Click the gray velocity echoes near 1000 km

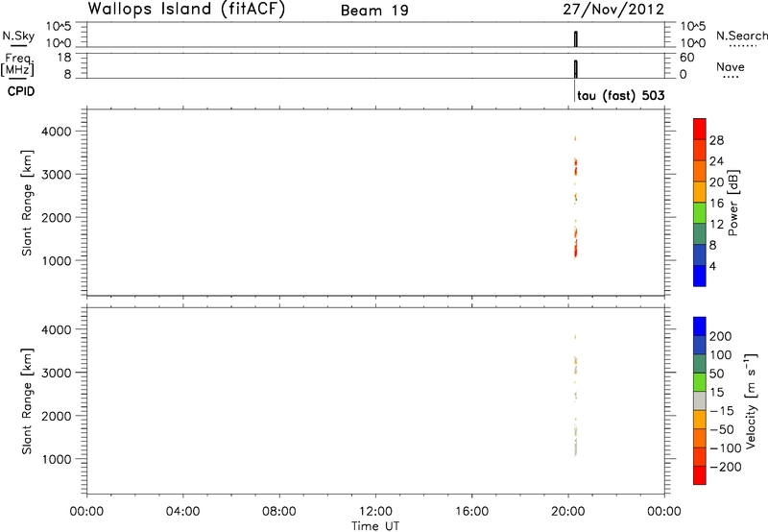(576, 448)
